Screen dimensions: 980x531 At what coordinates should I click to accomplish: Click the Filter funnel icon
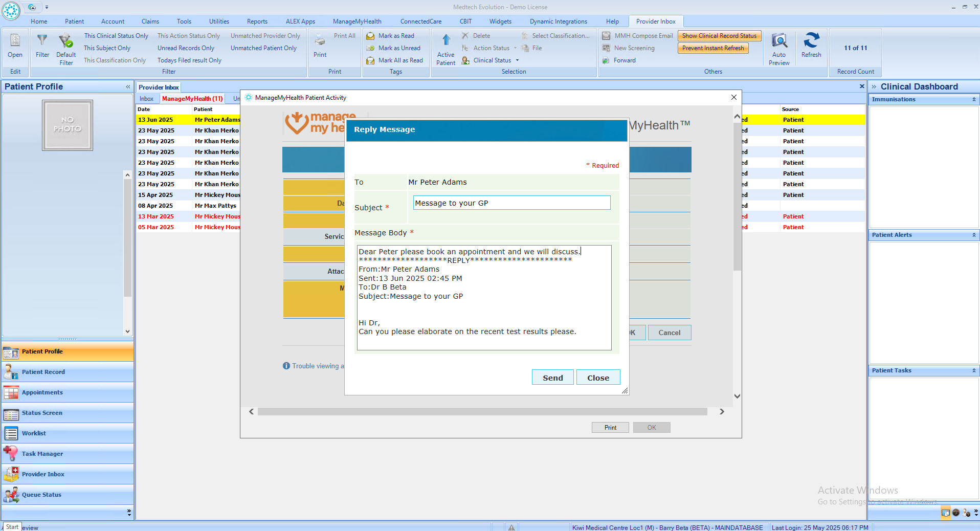(42, 40)
